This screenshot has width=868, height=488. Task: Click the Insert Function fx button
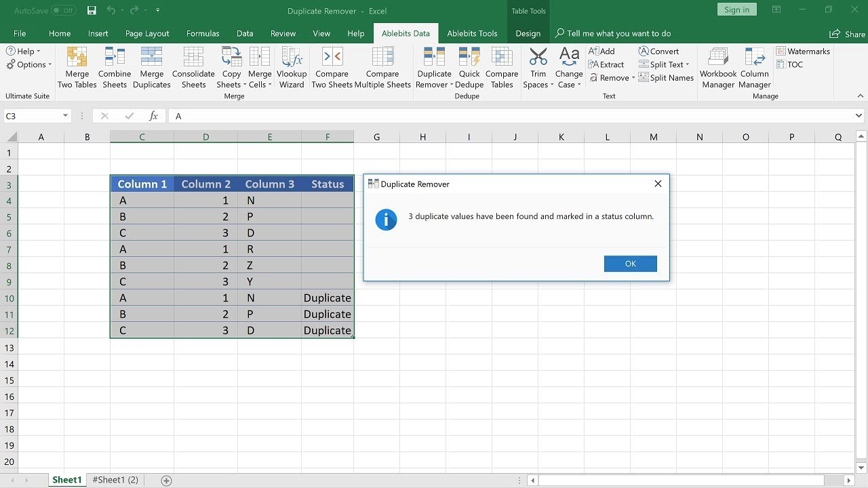pyautogui.click(x=153, y=116)
